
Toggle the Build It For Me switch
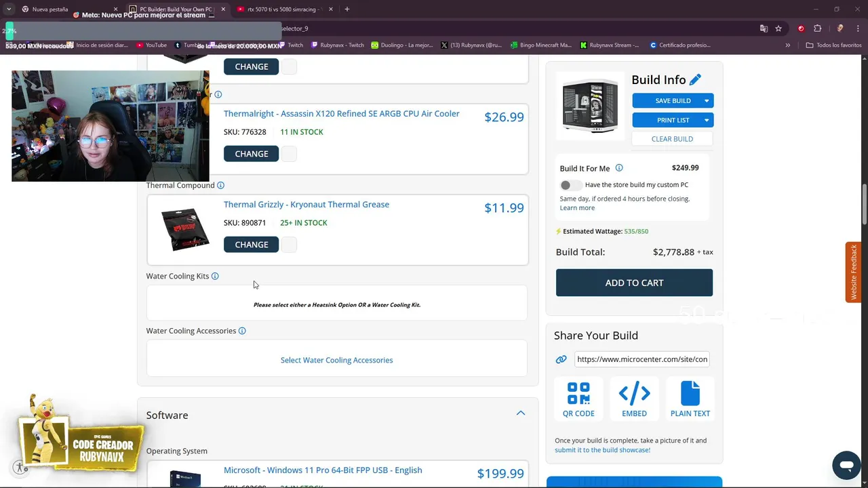(570, 185)
